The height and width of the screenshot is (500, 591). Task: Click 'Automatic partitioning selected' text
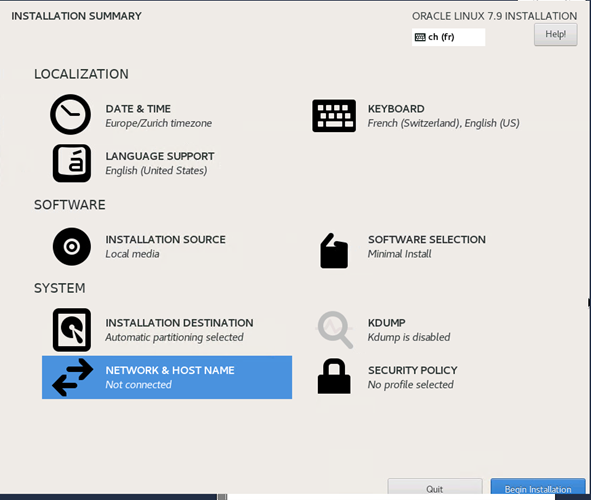175,337
